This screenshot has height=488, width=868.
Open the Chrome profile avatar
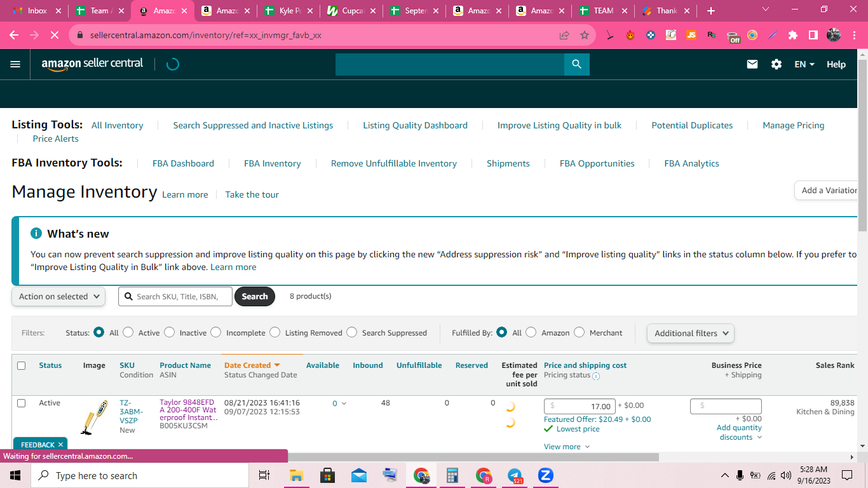[834, 36]
